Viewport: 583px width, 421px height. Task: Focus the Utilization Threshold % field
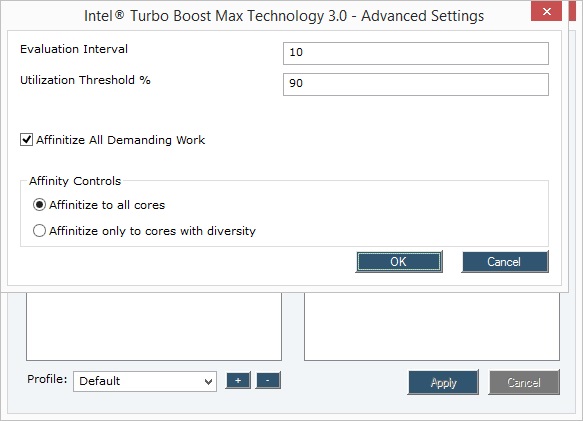coord(416,84)
